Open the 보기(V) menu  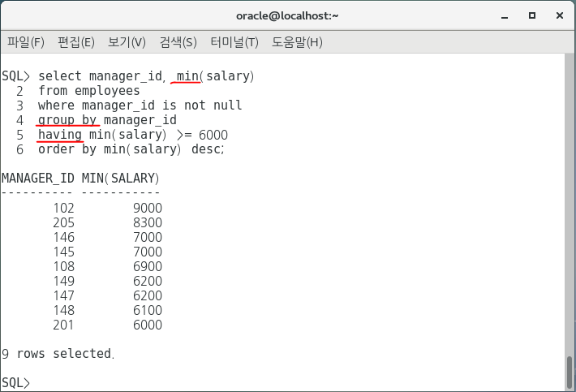click(127, 42)
